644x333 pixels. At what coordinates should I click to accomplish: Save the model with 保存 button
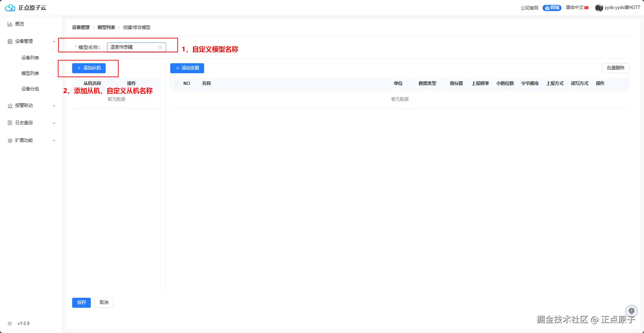(81, 303)
